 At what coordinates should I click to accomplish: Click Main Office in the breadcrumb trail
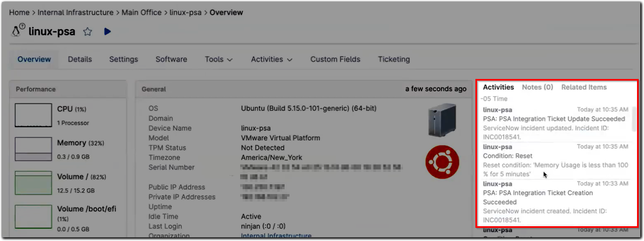pos(141,12)
